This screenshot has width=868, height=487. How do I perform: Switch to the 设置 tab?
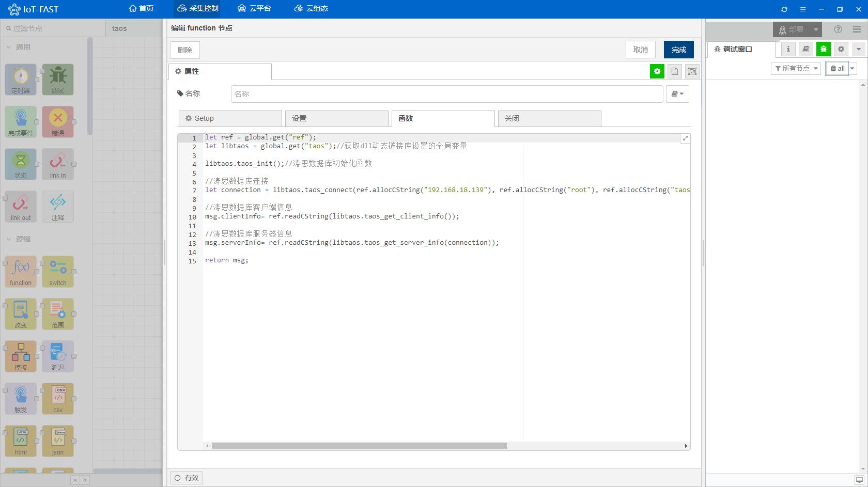click(337, 118)
